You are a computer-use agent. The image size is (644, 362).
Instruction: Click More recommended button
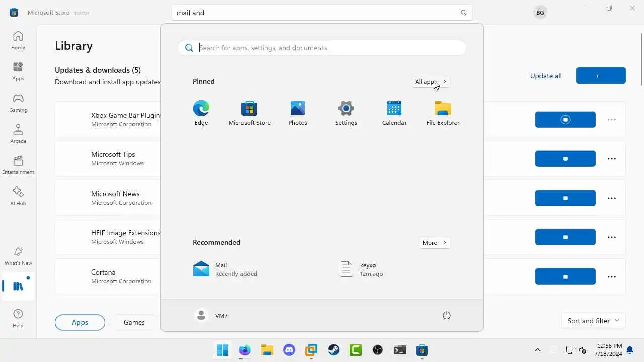click(434, 243)
